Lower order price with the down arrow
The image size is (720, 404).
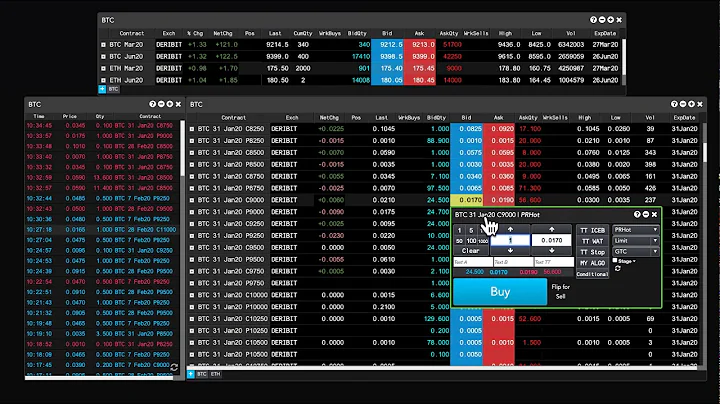tap(551, 251)
